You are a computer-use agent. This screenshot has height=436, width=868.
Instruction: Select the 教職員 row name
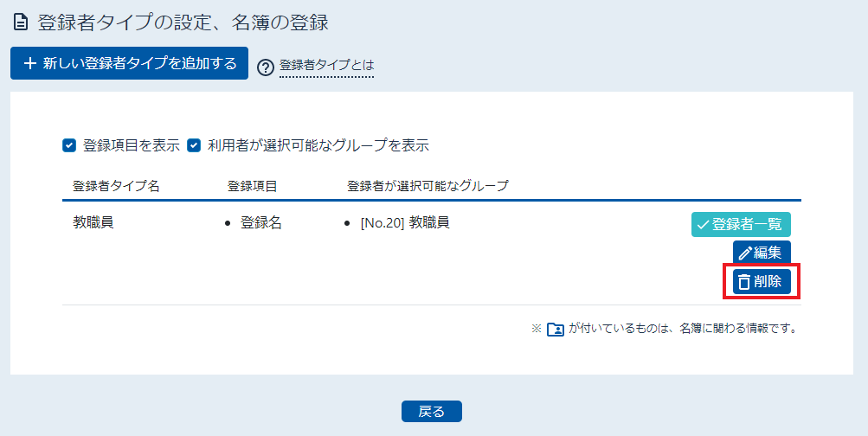coord(93,222)
